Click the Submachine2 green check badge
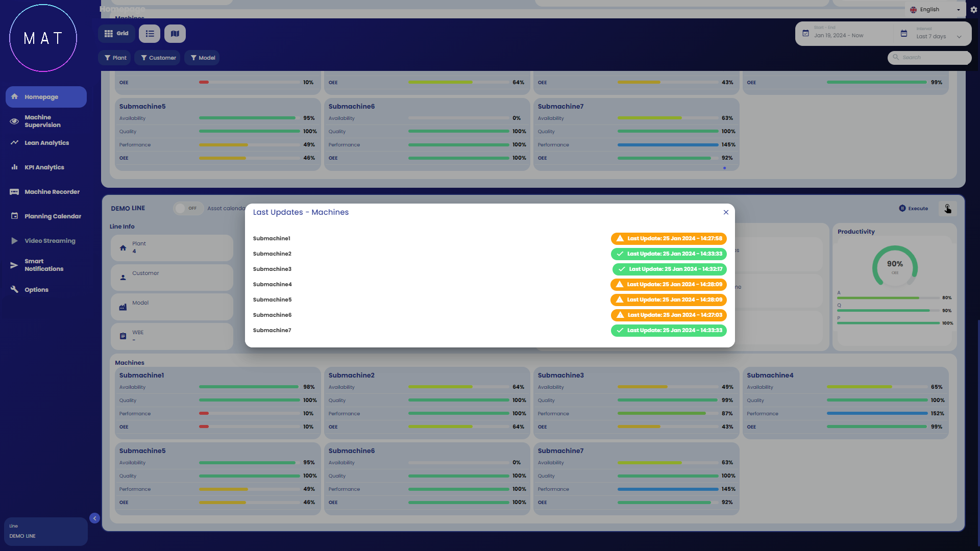 [669, 254]
